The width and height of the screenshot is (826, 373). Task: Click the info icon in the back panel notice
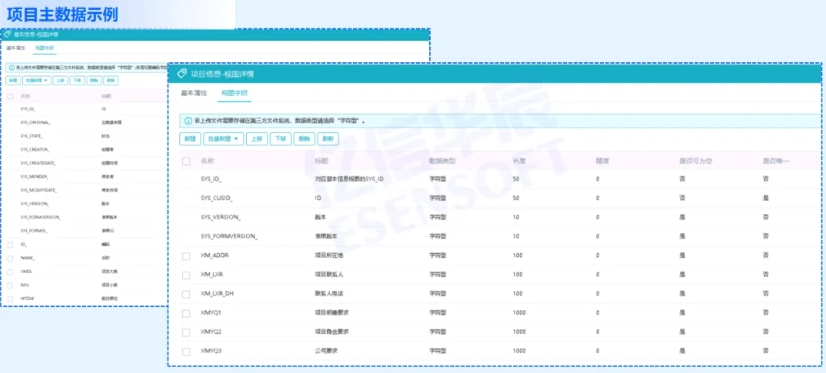tap(12, 68)
